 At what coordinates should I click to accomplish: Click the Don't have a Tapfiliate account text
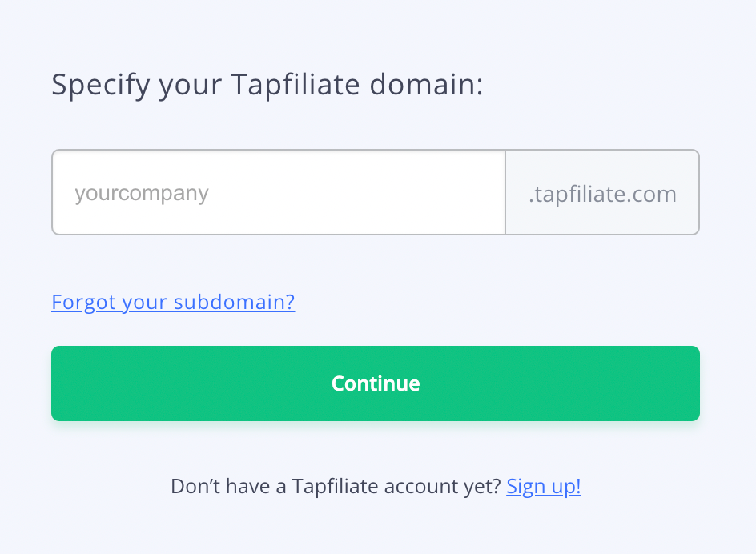pyautogui.click(x=336, y=486)
